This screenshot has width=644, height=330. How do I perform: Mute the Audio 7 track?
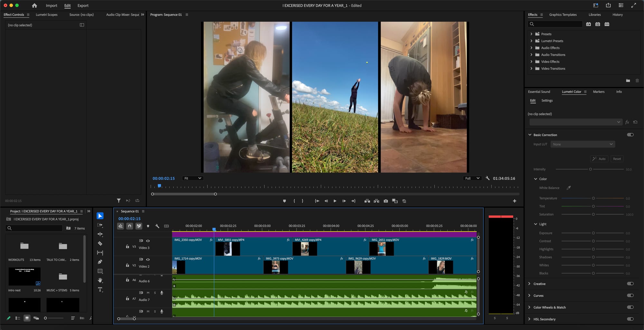[x=148, y=293]
